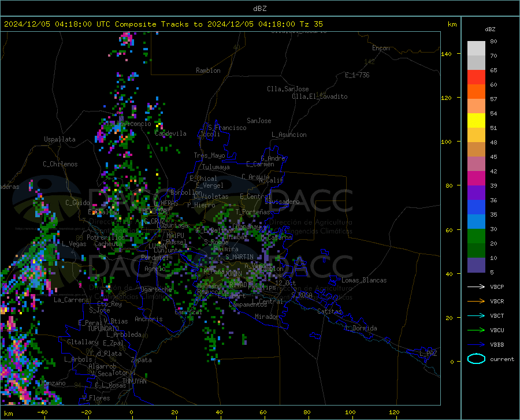
Task: Click the E_1-736 map label
Action: (357, 75)
